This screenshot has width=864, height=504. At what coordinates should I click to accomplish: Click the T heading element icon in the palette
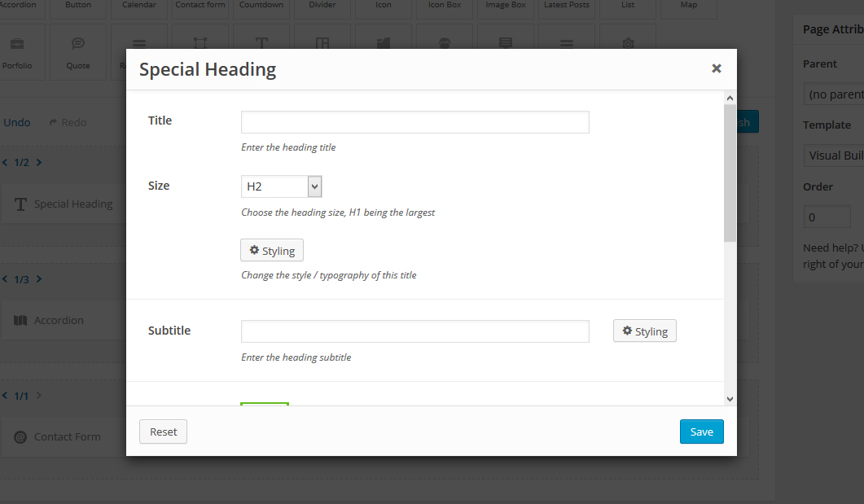point(261,42)
